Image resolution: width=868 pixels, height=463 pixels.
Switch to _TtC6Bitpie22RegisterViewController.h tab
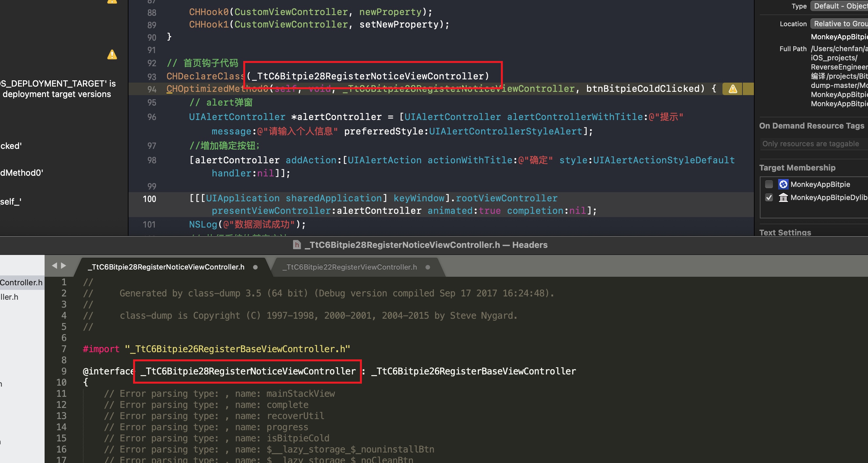coord(349,267)
